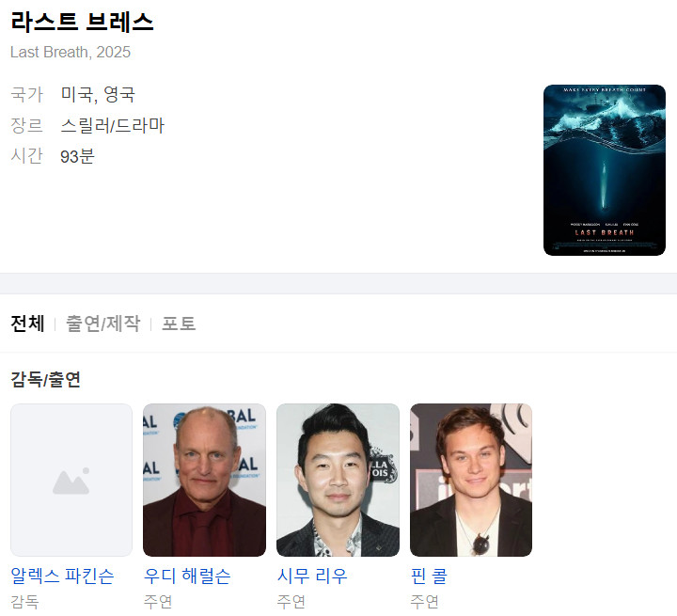The width and height of the screenshot is (677, 616).
Task: Click the 미국, 영국 country value
Action: [x=98, y=94]
